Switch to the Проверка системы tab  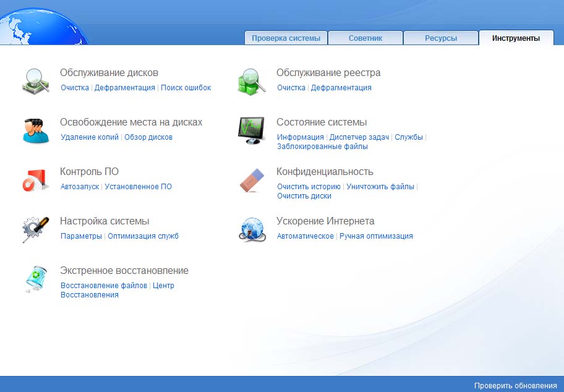286,38
